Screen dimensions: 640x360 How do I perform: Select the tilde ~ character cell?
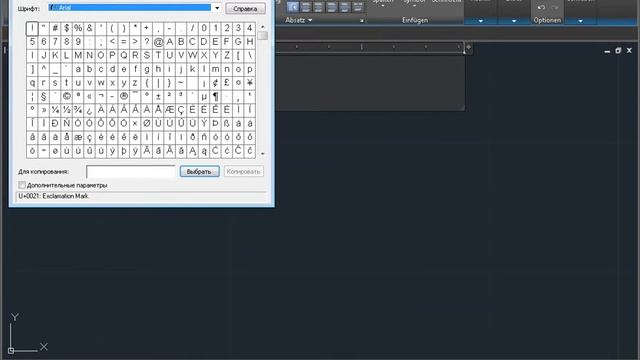(181, 82)
